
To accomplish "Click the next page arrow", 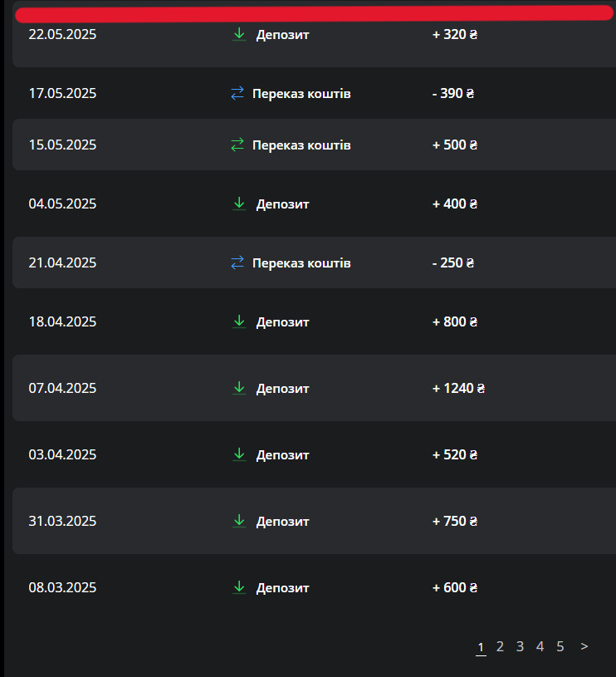I will 584,646.
